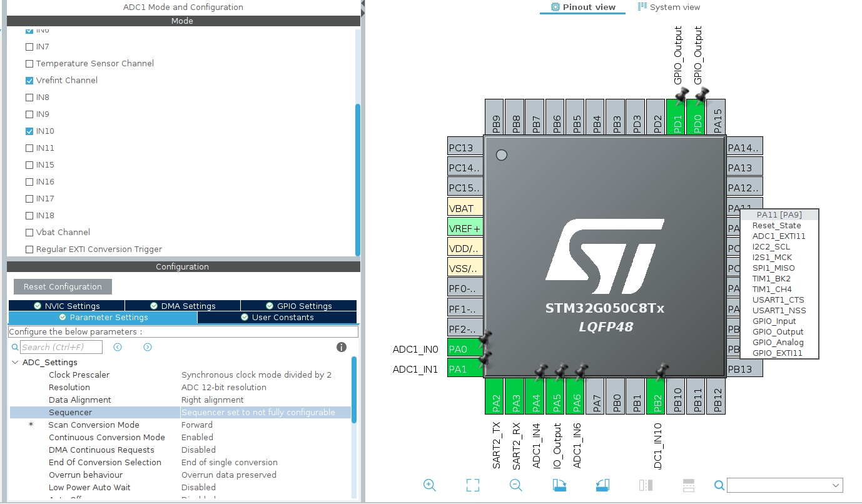Screen dimensions: 862x504
Task: Enable the Temperature Sensor Channel
Action: pos(29,63)
